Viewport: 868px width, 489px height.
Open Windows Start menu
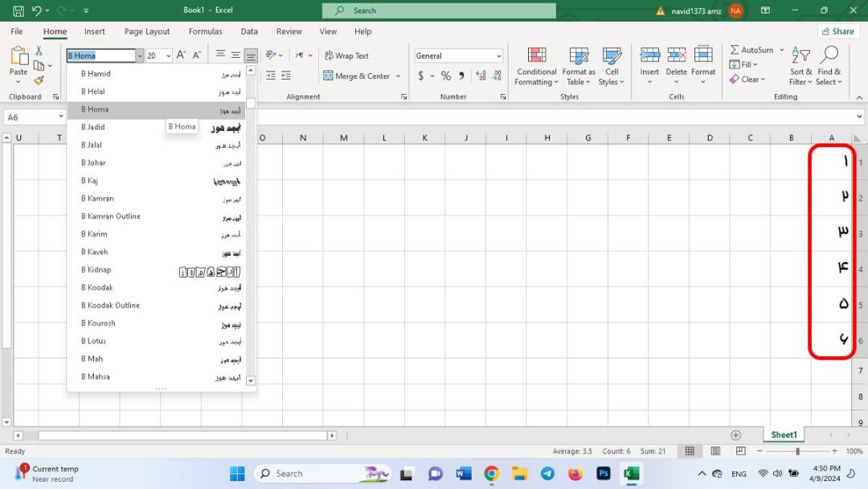(x=237, y=474)
